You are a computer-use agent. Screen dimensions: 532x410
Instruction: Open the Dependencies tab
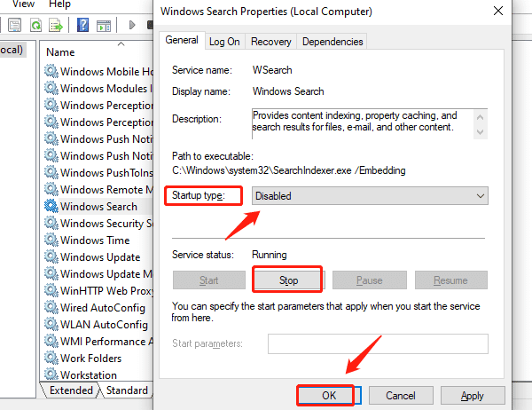point(332,42)
